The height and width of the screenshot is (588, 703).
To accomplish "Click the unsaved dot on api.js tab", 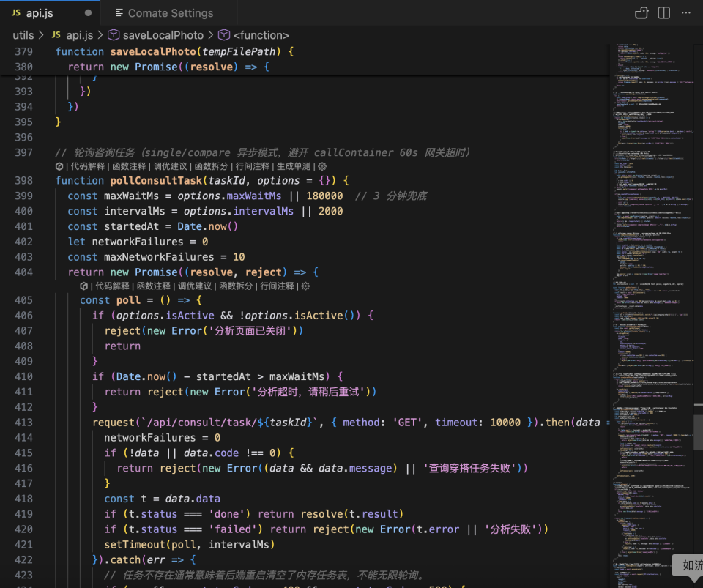I will (x=89, y=13).
